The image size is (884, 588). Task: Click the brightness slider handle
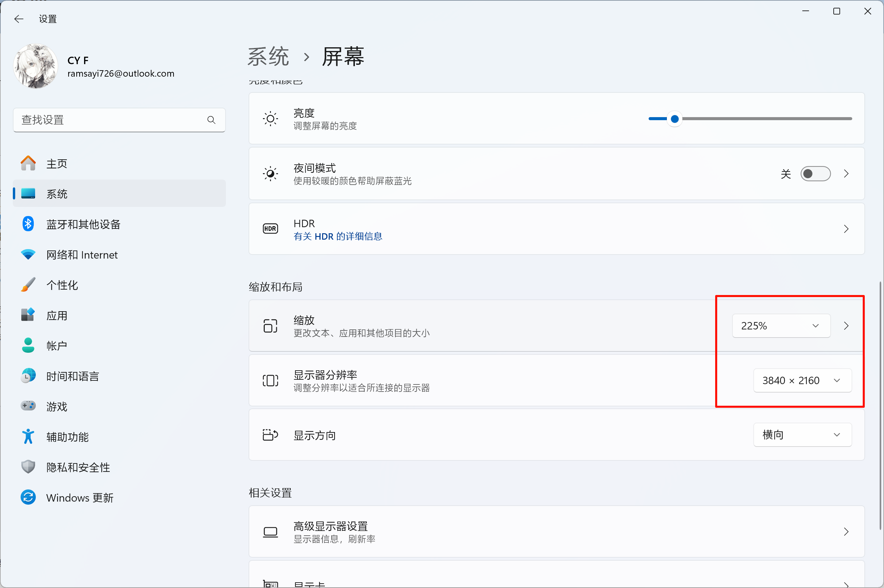pyautogui.click(x=674, y=119)
